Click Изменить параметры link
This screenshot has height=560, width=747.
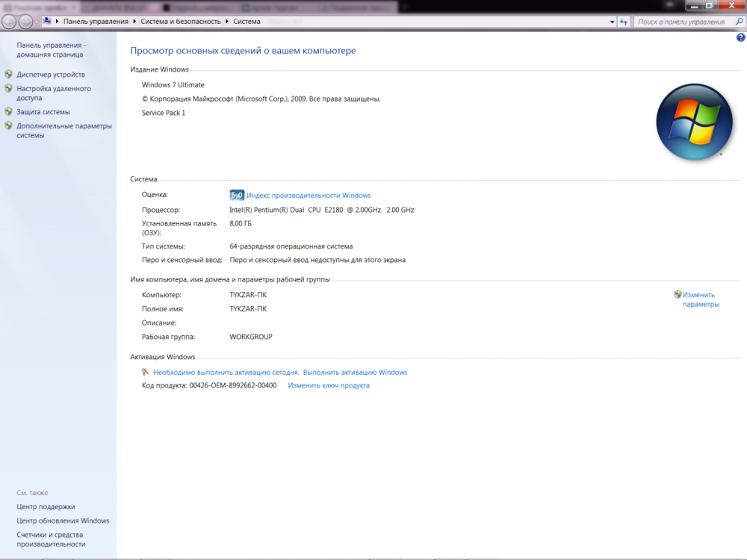click(701, 299)
